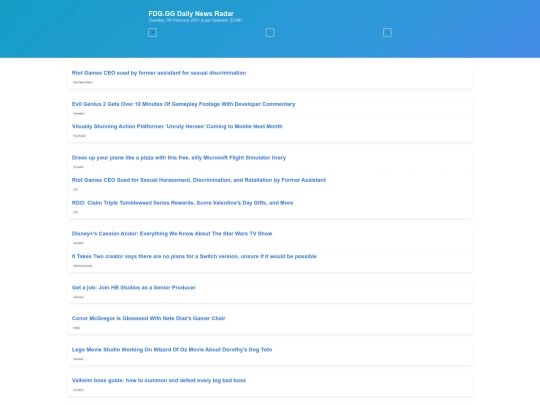Viewport: 540px width, 405px height.
Task: Click the middle square icon in the blue header
Action: (270, 32)
